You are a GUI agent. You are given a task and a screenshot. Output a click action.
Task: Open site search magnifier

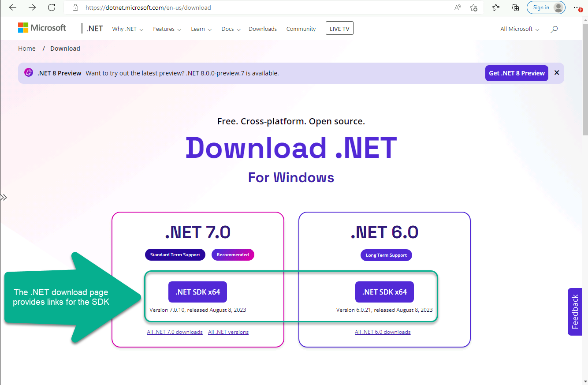[554, 29]
